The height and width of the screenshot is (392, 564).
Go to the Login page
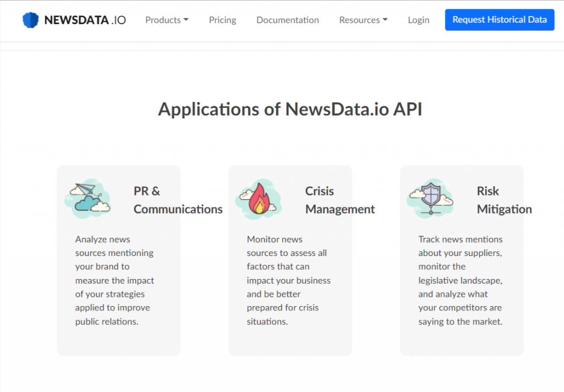[x=419, y=20]
